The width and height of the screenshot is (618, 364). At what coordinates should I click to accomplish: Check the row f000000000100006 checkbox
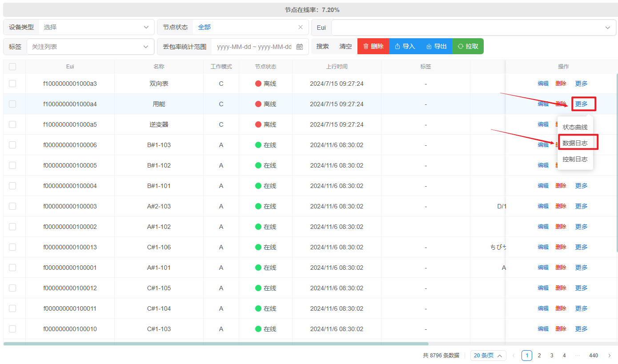[12, 145]
